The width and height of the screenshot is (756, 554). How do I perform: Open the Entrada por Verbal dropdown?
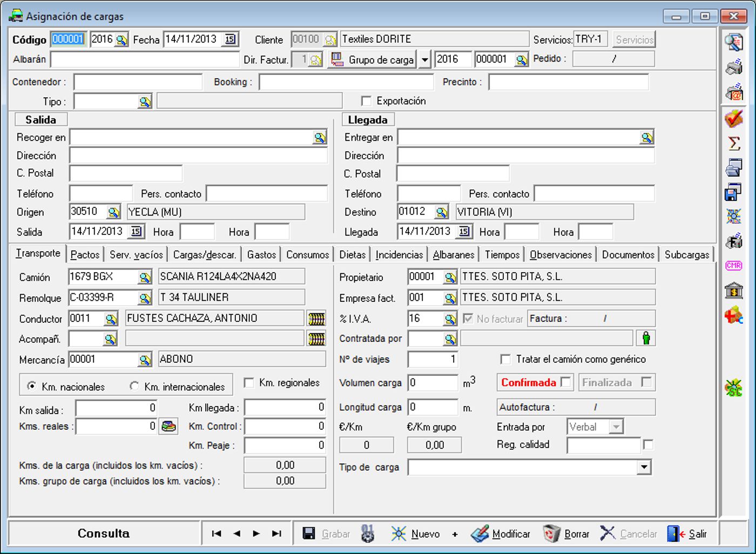tap(616, 427)
